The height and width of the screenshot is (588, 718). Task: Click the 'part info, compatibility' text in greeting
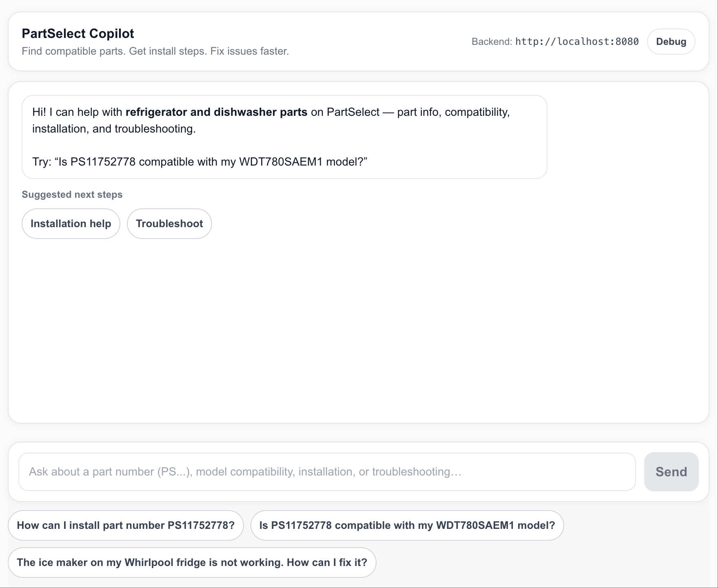tap(453, 112)
